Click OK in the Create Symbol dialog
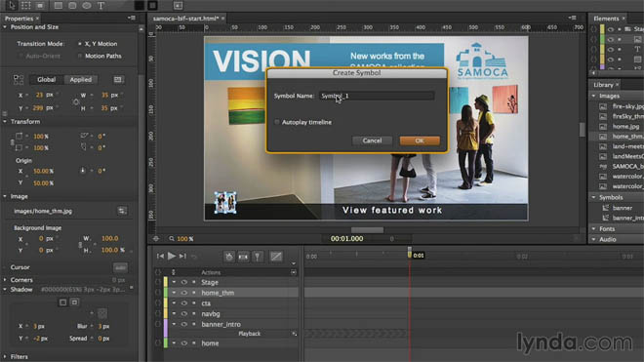 click(x=420, y=141)
